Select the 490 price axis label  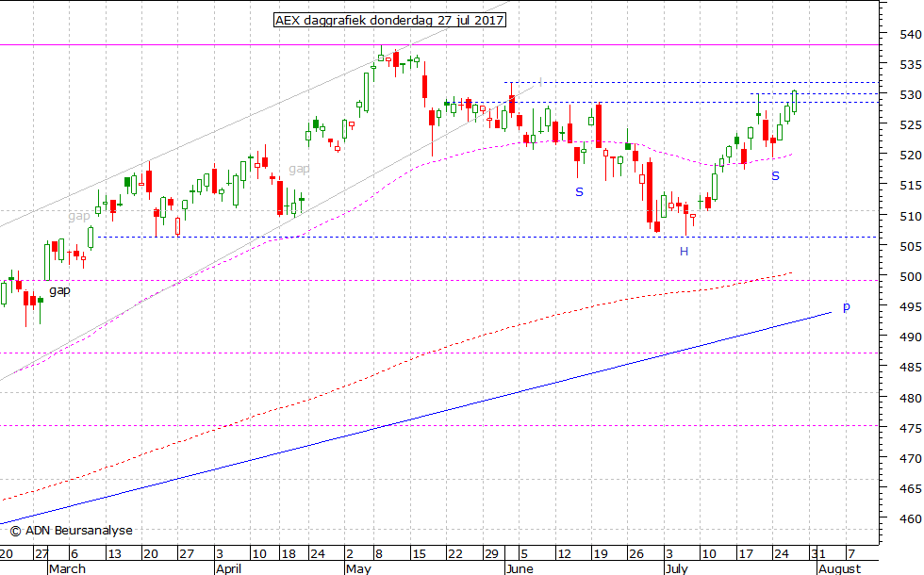coord(911,337)
